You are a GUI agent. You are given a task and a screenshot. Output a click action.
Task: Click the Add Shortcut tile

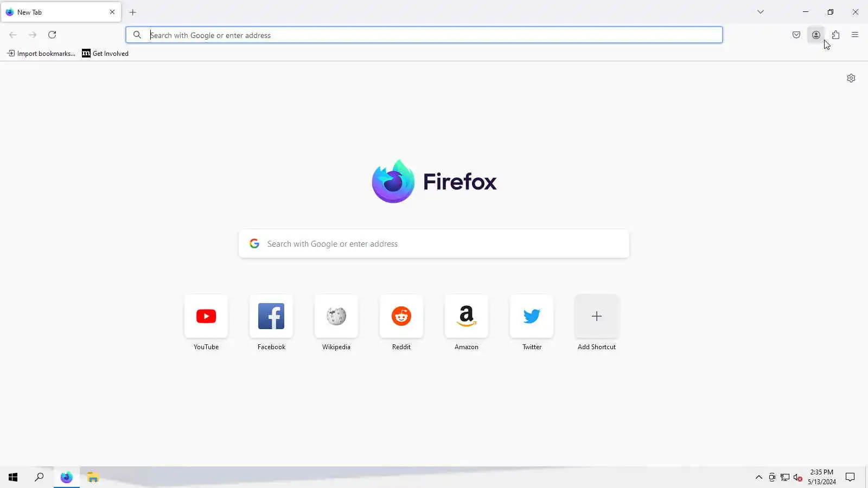pyautogui.click(x=597, y=323)
